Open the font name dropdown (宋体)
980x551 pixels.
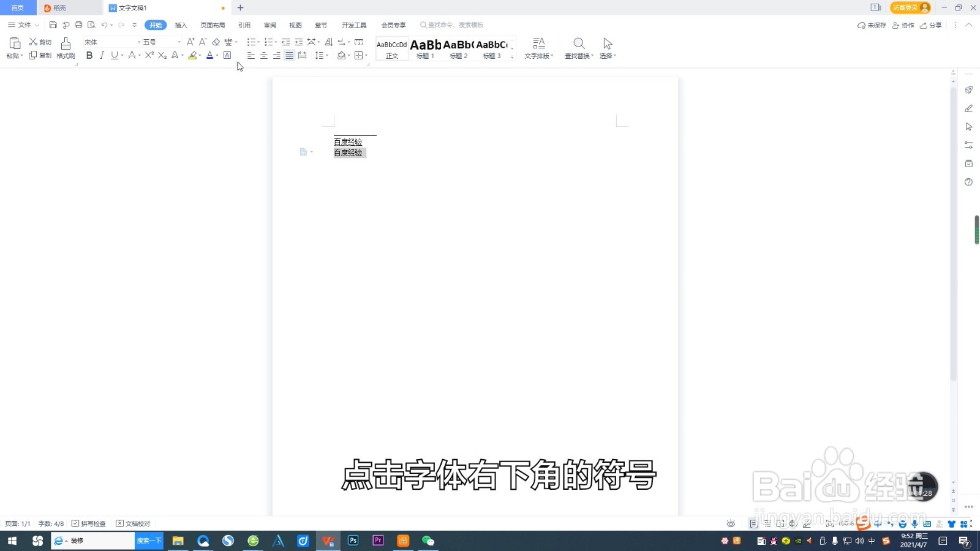[x=139, y=42]
